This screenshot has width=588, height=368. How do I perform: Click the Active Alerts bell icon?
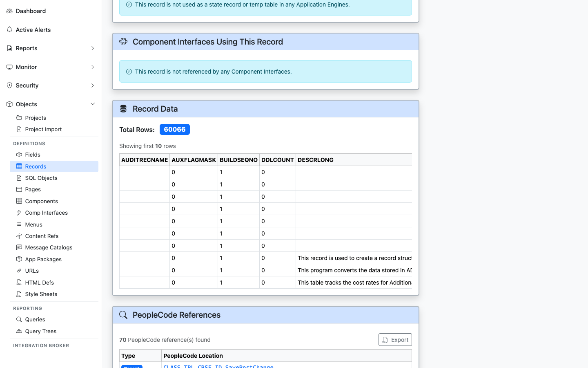pos(9,30)
